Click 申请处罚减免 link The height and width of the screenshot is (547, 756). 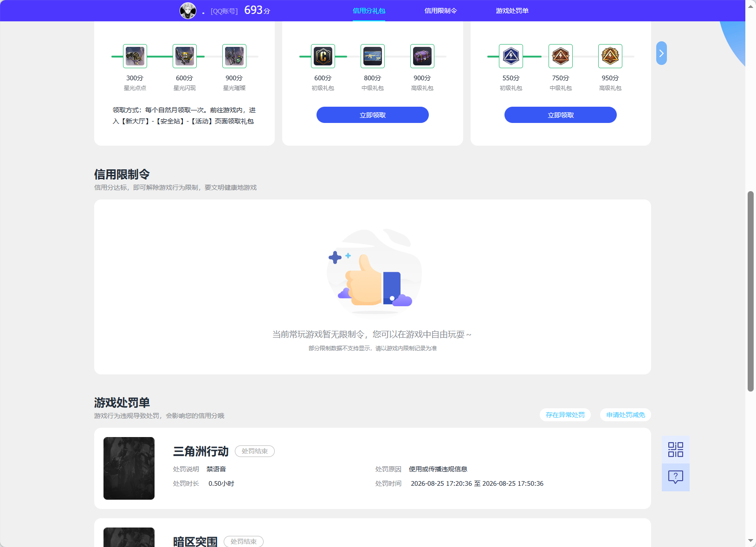(626, 415)
